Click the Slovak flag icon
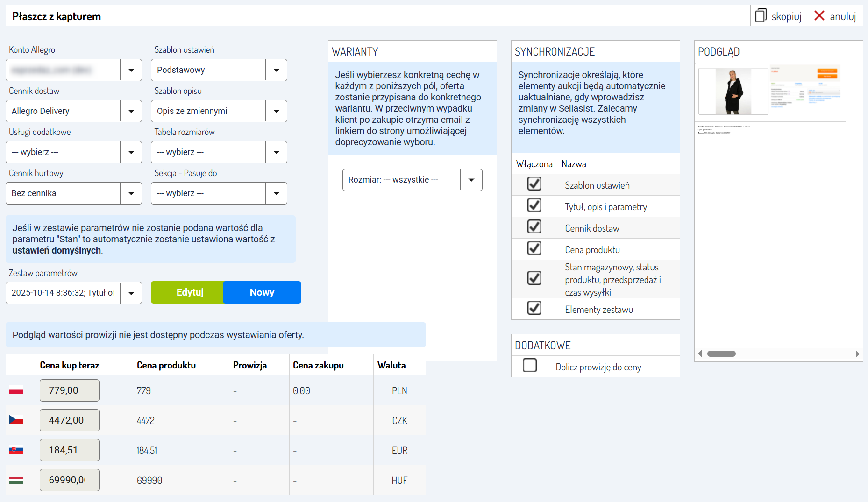 pos(16,450)
